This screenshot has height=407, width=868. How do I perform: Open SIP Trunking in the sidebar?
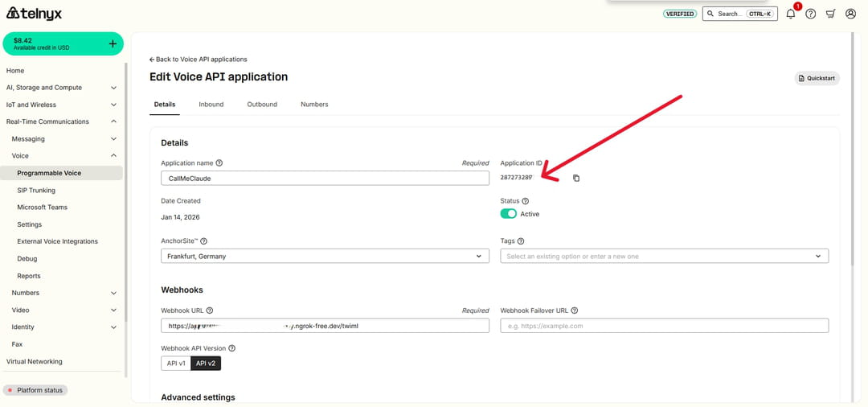pos(36,191)
